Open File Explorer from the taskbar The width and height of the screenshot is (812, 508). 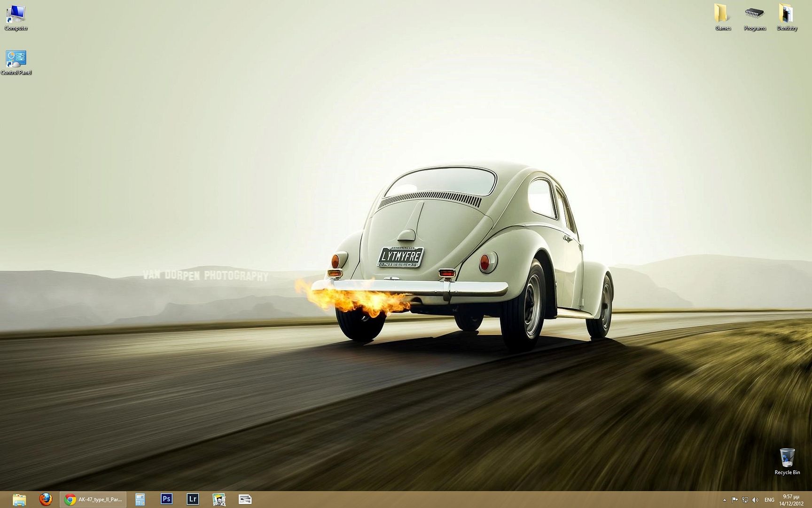click(19, 500)
